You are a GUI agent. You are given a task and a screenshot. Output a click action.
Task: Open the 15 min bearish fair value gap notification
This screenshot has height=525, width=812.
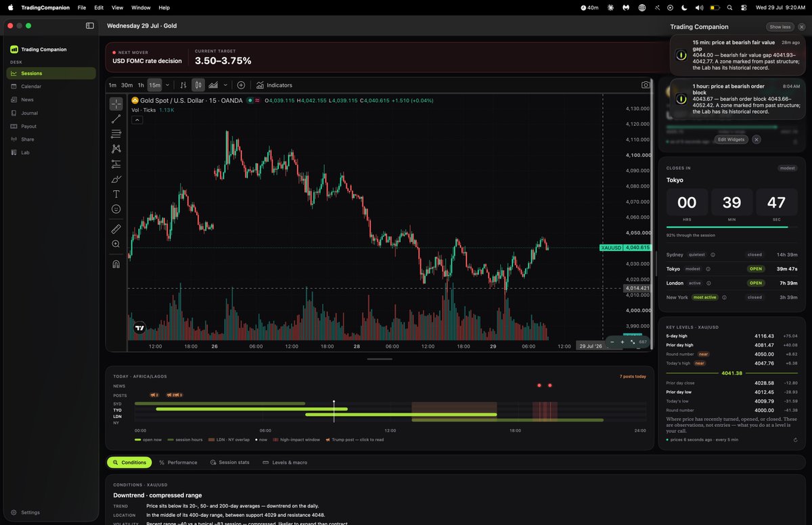(x=738, y=55)
